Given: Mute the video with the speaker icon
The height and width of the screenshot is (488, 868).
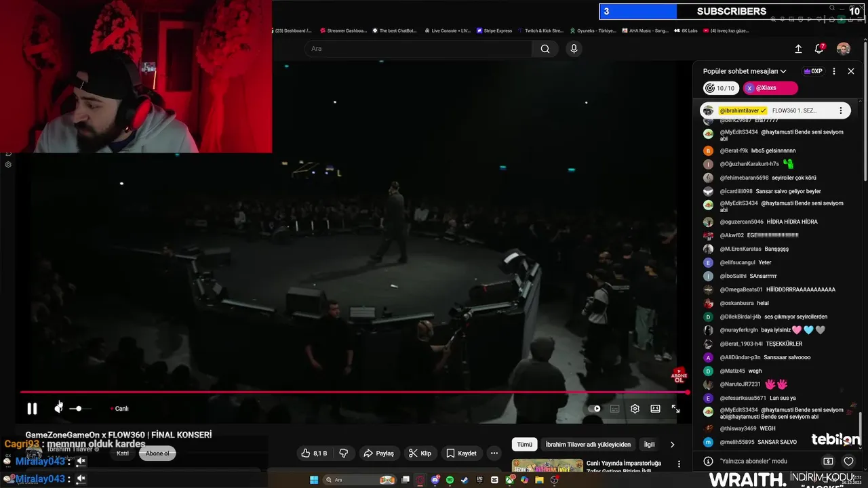Looking at the screenshot, I should coord(58,408).
